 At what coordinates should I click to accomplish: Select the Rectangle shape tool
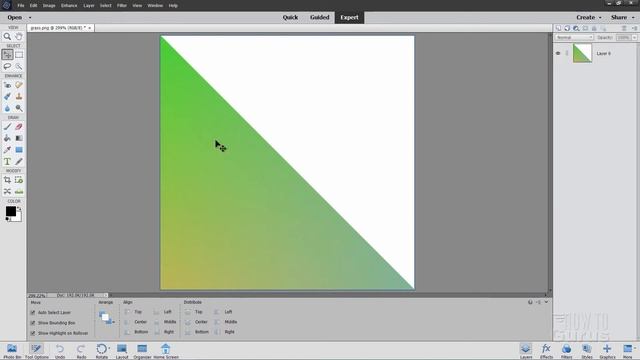[x=19, y=150]
